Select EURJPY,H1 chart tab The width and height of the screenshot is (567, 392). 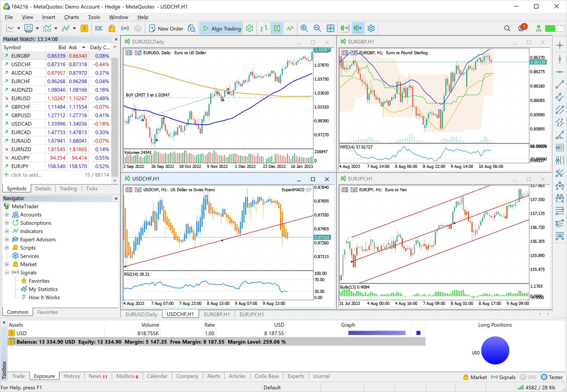252,314
